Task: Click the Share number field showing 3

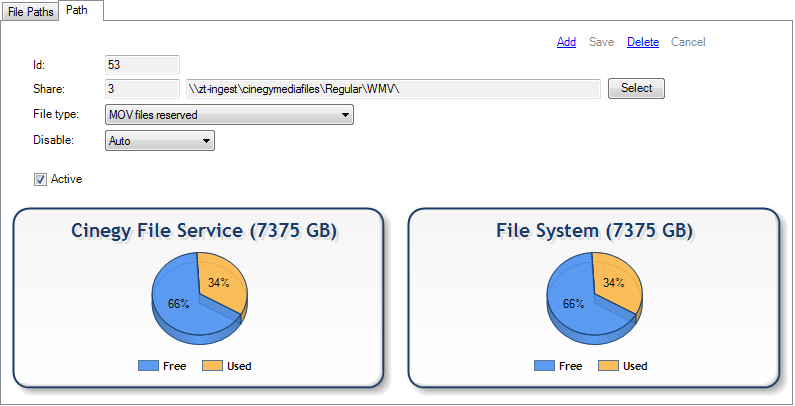Action: (x=142, y=89)
